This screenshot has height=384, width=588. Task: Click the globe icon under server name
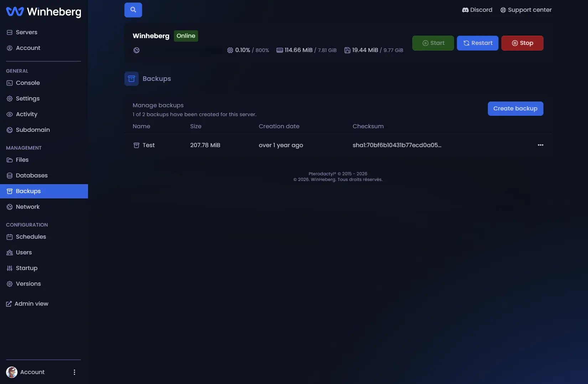click(x=136, y=50)
